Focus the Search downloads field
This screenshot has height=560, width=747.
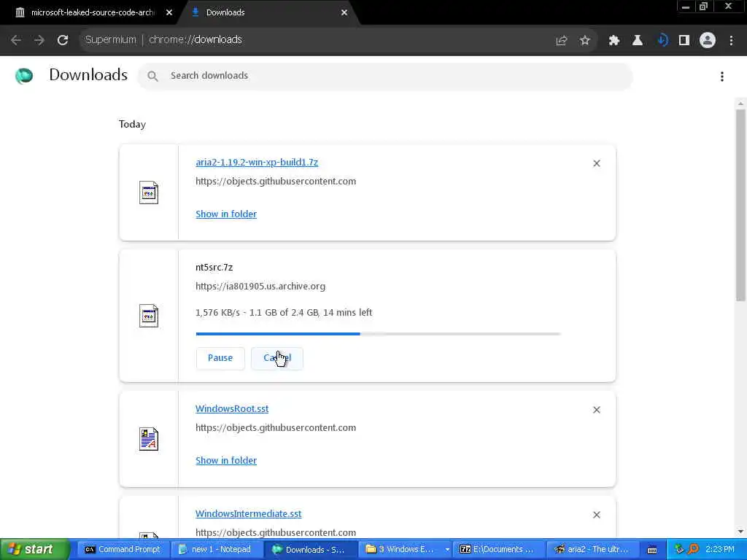click(385, 76)
